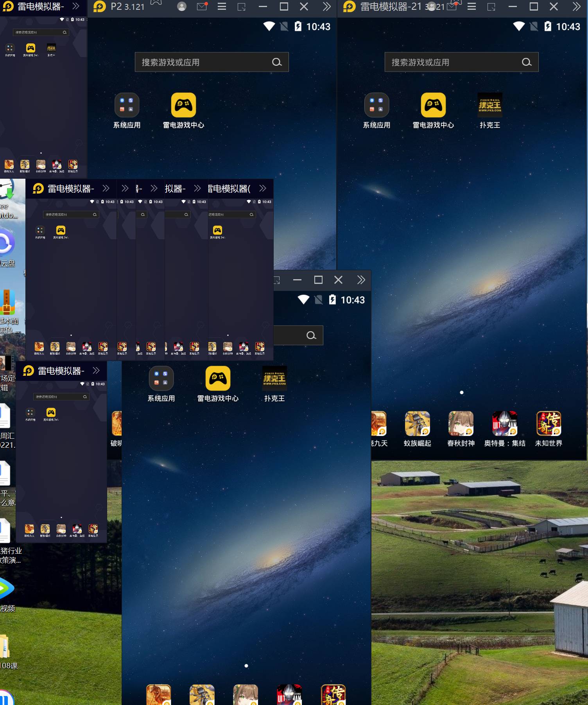Click the mini-window resize button in P2 title bar
The image size is (588, 705).
click(x=242, y=7)
